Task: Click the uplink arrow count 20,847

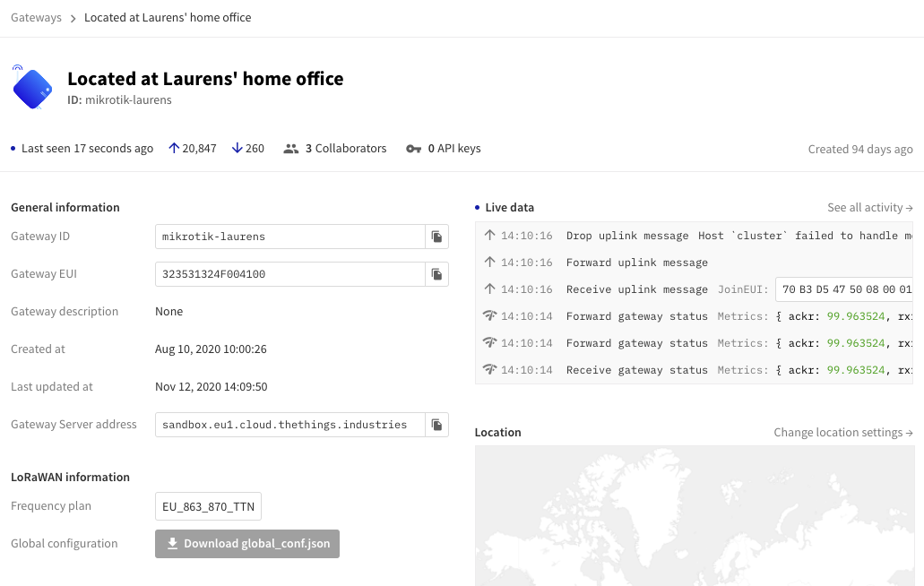Action: (193, 149)
